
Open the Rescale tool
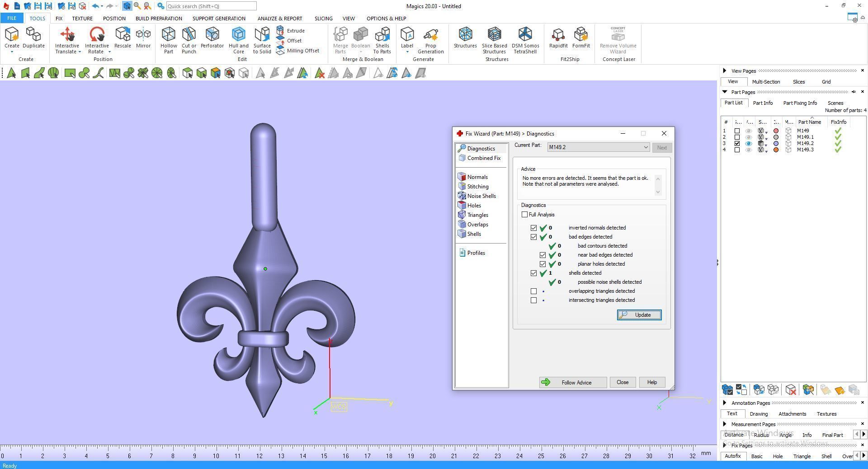coord(123,38)
